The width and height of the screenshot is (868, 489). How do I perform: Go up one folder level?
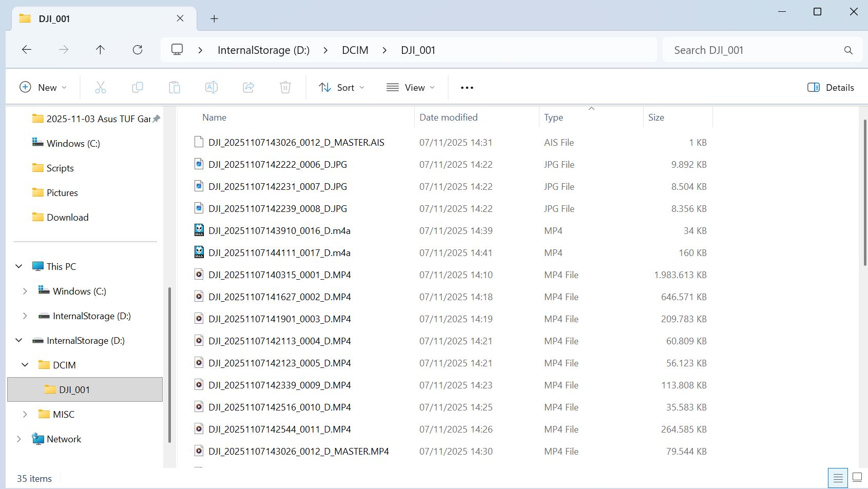coord(100,50)
